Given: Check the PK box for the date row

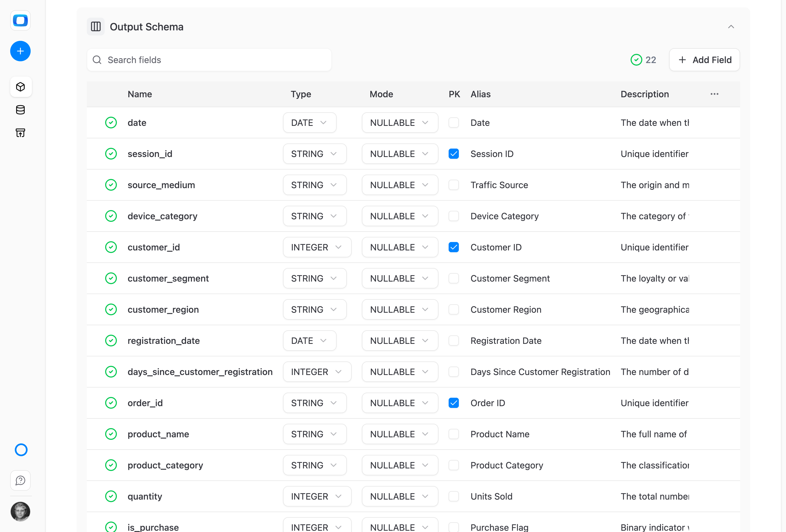Looking at the screenshot, I should pos(453,123).
